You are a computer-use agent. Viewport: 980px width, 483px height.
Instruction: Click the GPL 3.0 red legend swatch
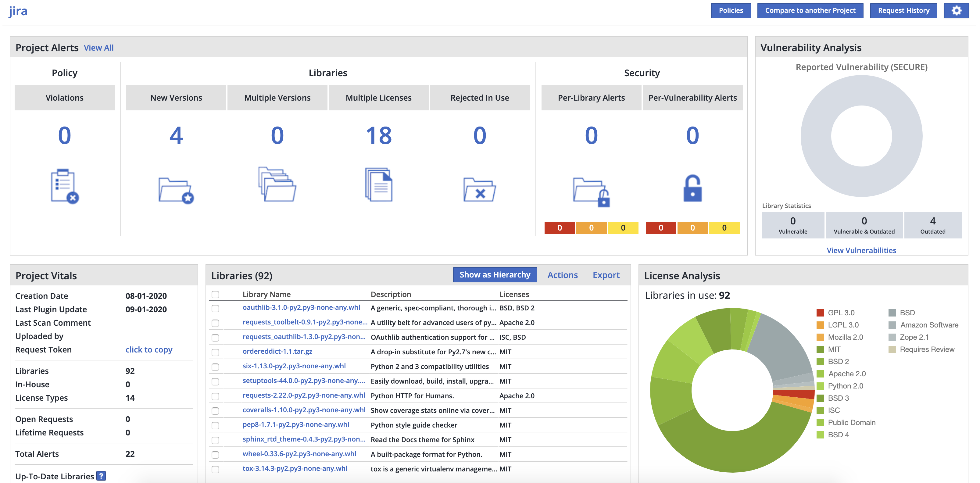coord(820,313)
